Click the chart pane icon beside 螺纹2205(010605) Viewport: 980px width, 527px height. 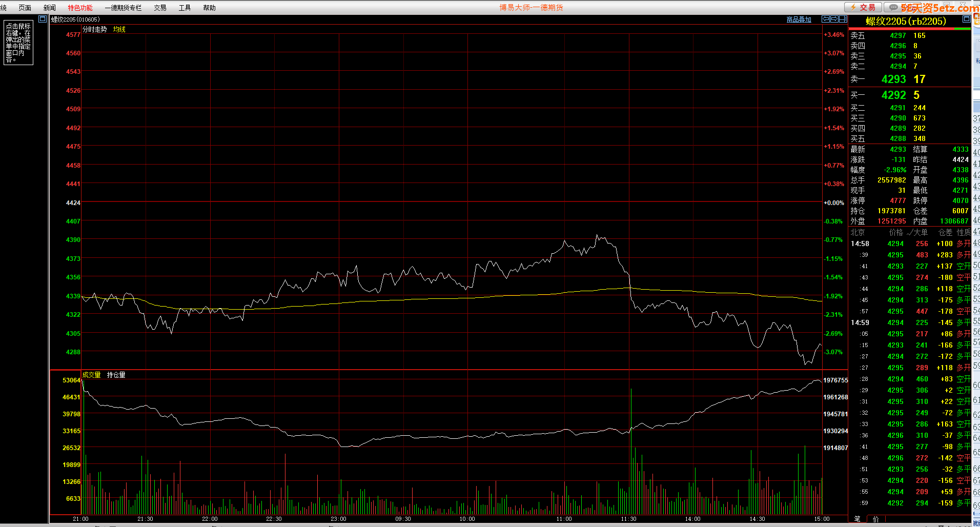43,19
